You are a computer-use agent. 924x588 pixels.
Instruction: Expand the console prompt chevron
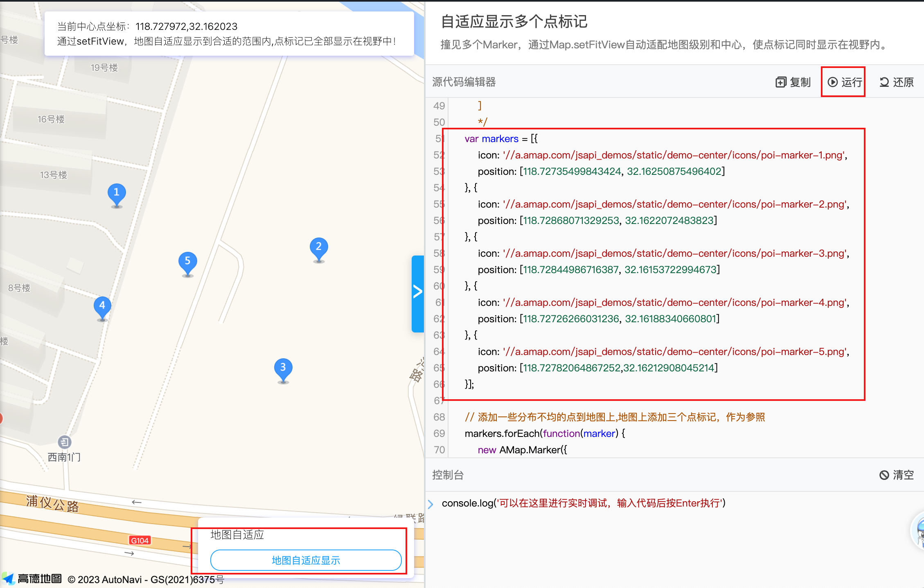[430, 504]
